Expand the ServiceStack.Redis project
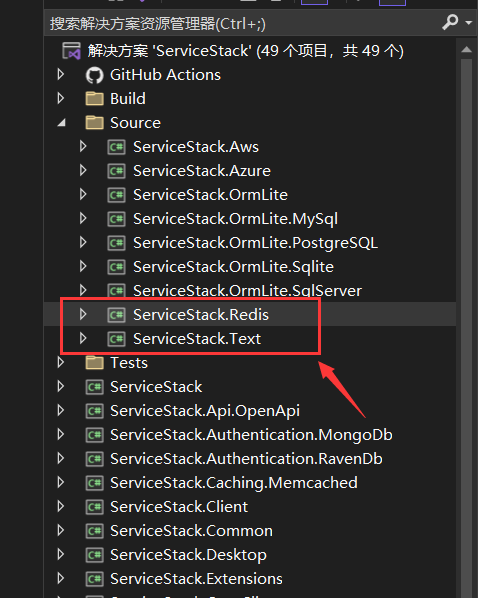 point(83,315)
